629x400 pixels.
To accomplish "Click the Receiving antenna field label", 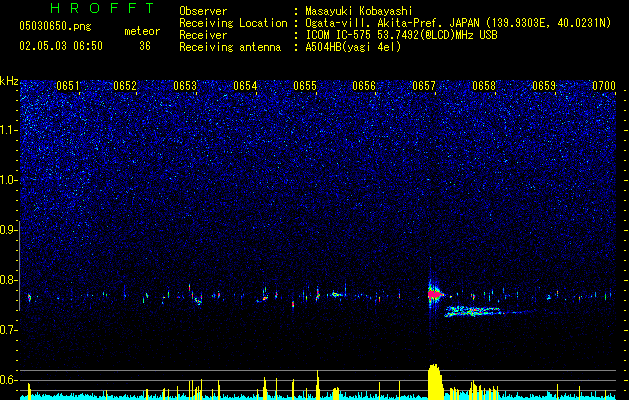I will pos(230,47).
